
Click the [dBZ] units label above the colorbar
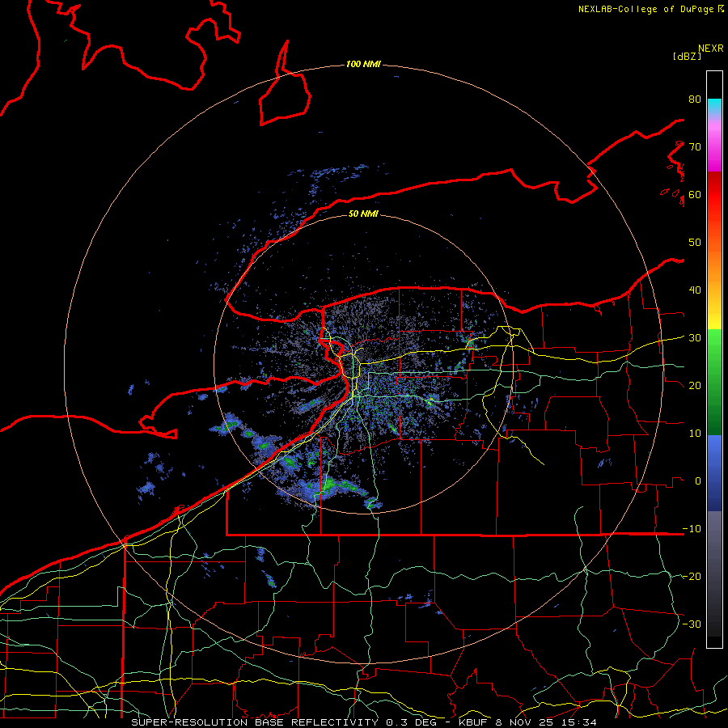[687, 57]
